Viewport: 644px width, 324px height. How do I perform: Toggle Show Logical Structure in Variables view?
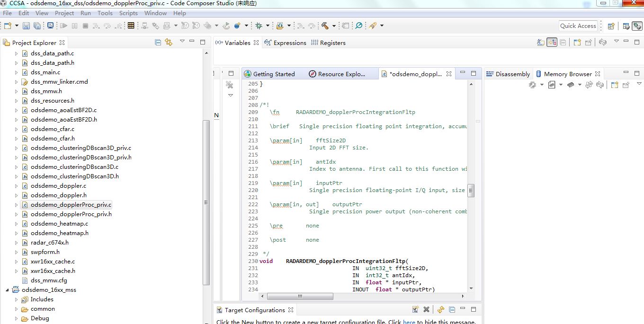[x=552, y=43]
